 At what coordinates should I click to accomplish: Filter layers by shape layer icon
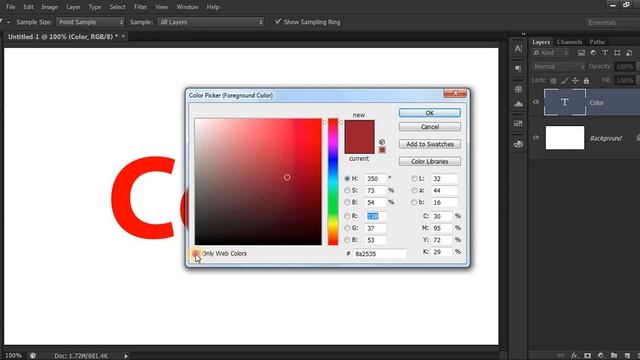(x=617, y=53)
